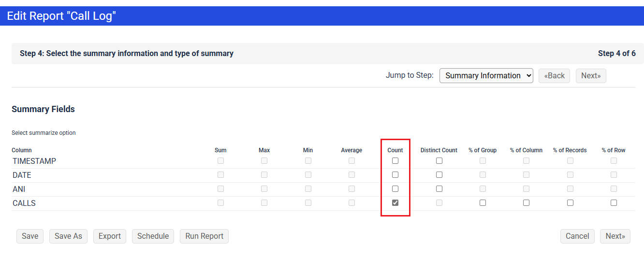Check % of Column for CALLS
644x260 pixels.
point(526,203)
